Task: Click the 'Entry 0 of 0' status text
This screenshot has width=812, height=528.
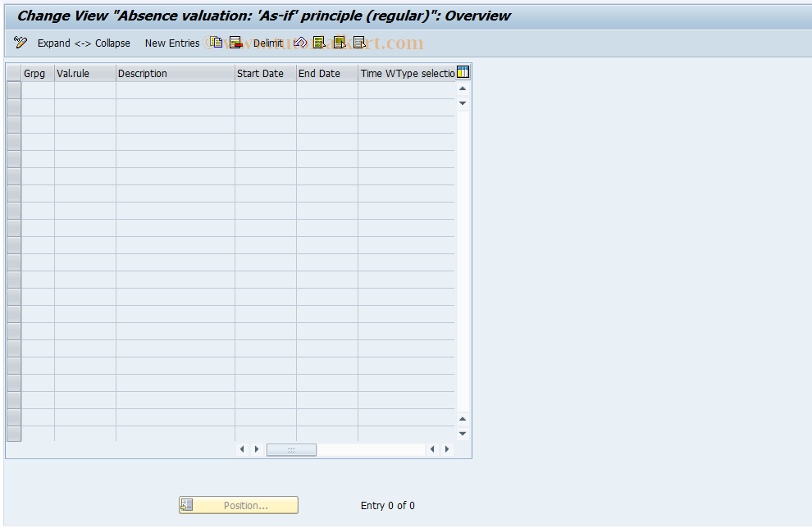Action: 388,506
